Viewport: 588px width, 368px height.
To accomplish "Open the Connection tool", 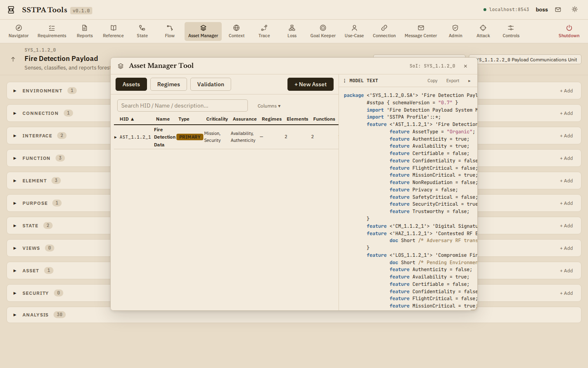I will 384,31.
